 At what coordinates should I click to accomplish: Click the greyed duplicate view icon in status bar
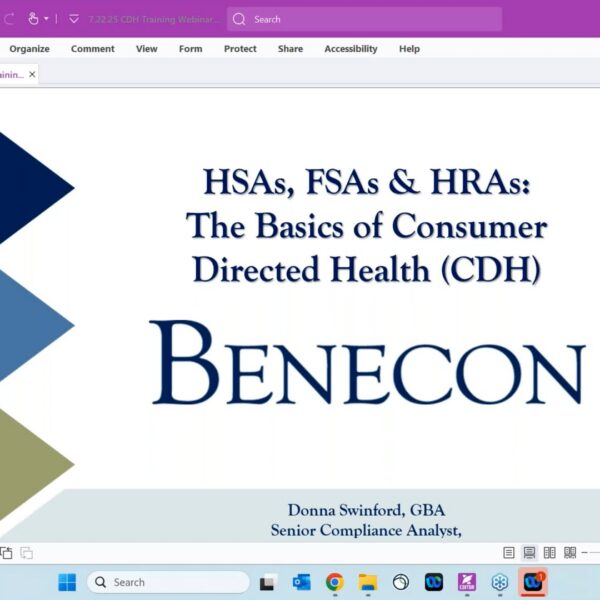pos(26,553)
